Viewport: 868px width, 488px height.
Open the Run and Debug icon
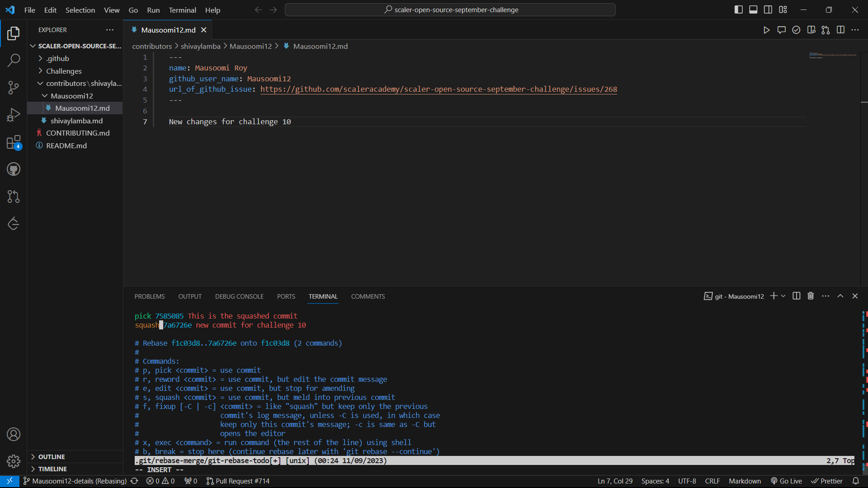click(14, 115)
